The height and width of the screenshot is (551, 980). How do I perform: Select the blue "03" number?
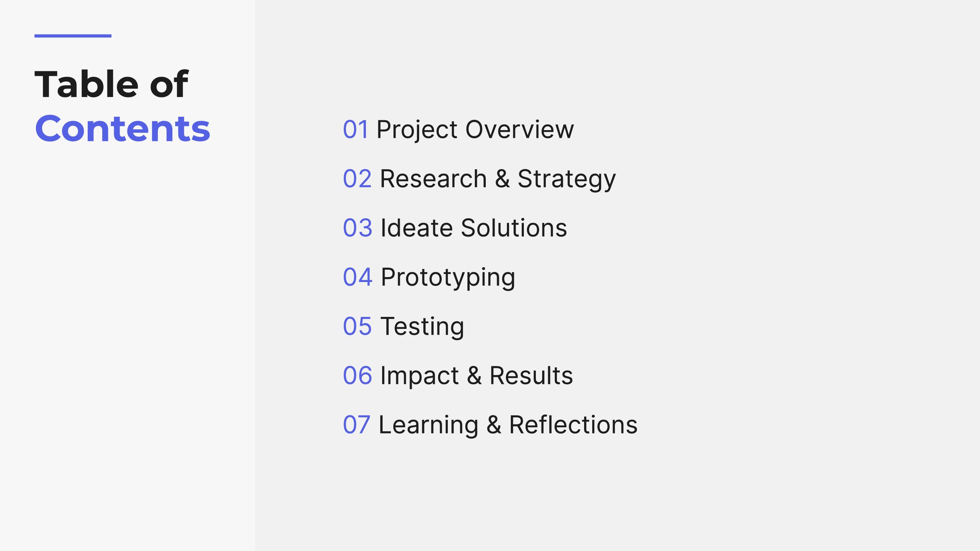point(358,228)
